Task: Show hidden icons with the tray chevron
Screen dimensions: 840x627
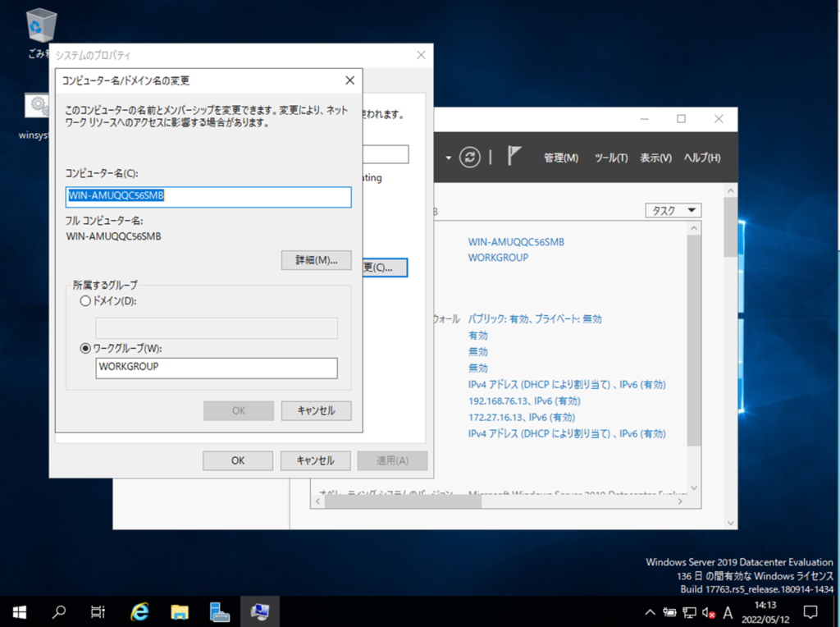Action: 651,612
